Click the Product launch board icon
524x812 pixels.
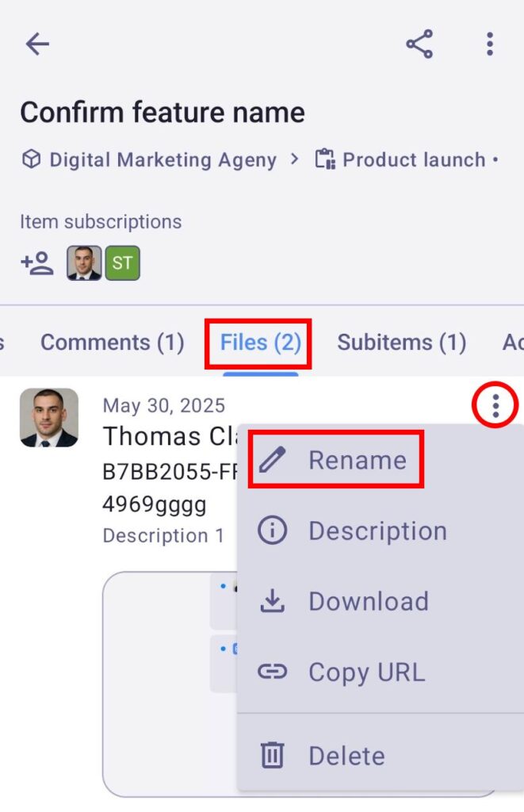point(324,159)
